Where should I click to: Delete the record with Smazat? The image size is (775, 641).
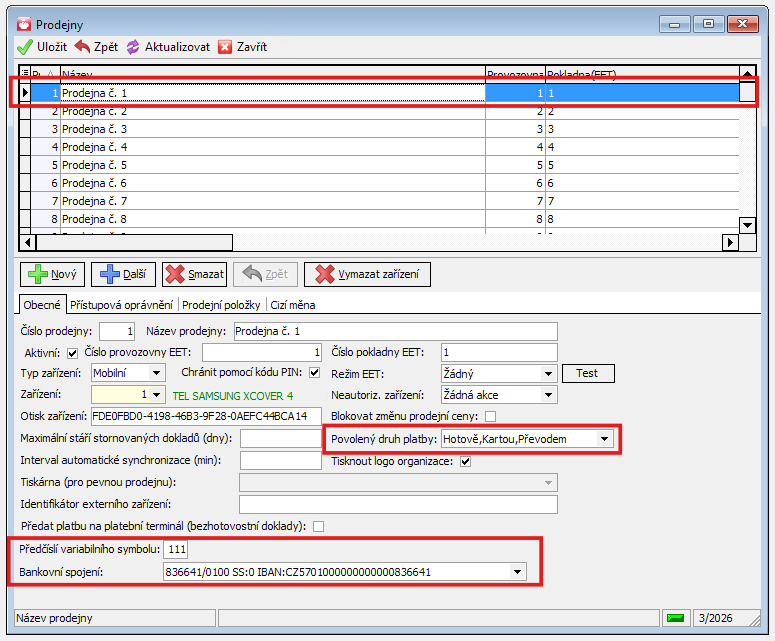(x=194, y=274)
